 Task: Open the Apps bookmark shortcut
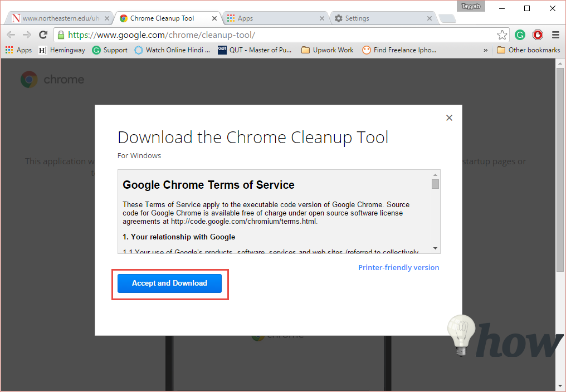[x=19, y=50]
